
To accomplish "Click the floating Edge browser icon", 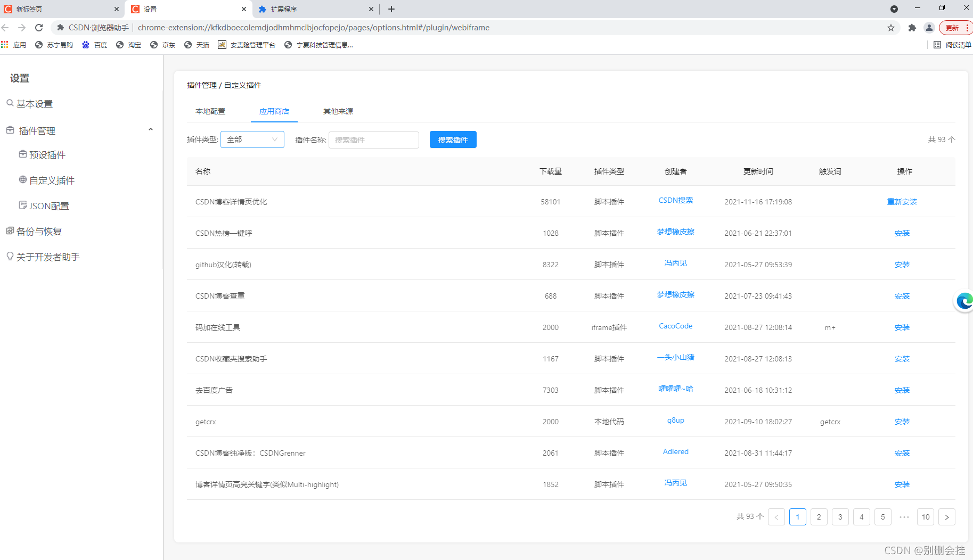I will click(964, 301).
